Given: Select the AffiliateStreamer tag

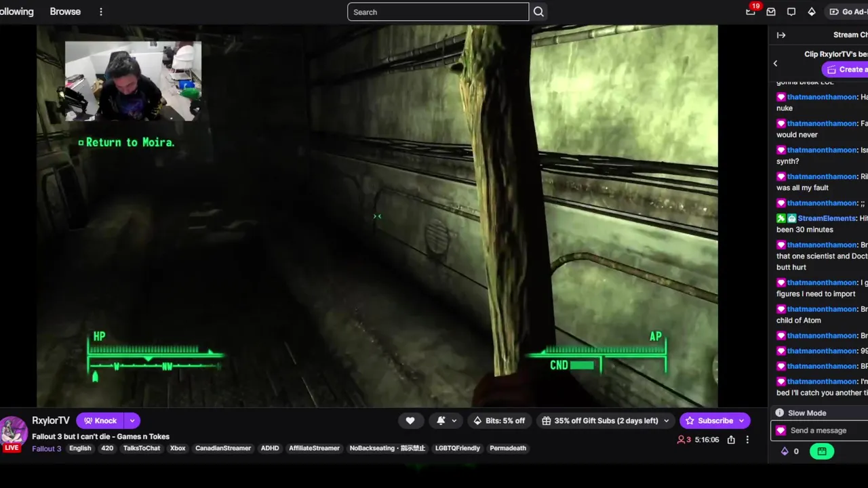Looking at the screenshot, I should [x=314, y=448].
